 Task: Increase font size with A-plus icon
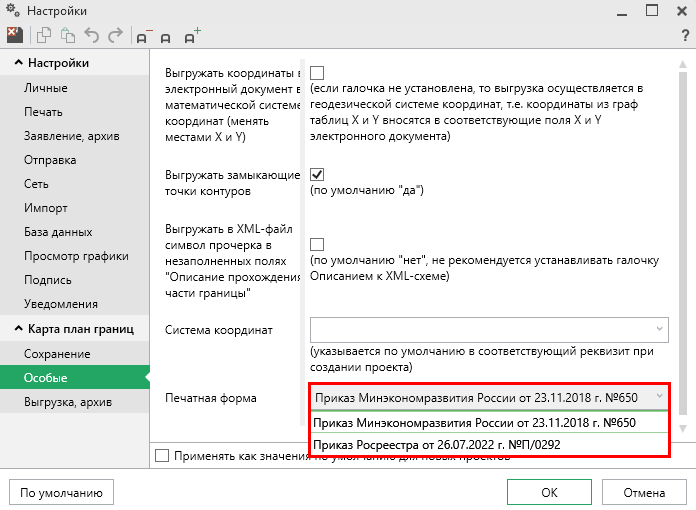[190, 36]
